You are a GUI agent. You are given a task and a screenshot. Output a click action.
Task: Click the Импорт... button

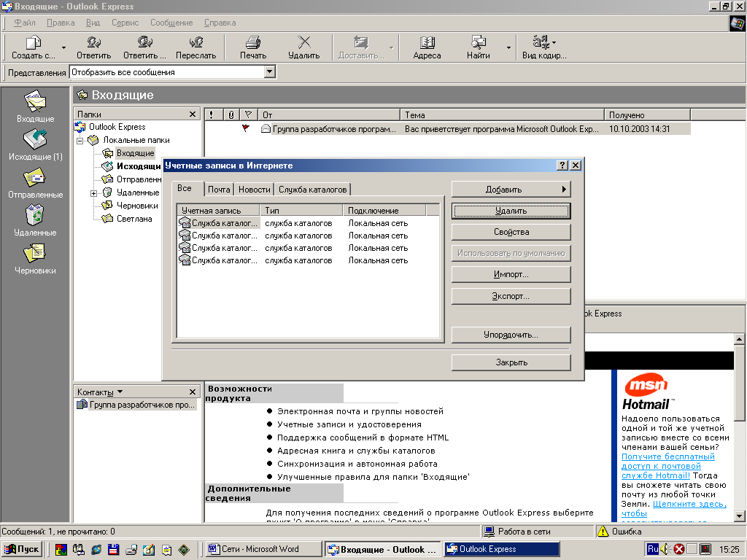[511, 274]
